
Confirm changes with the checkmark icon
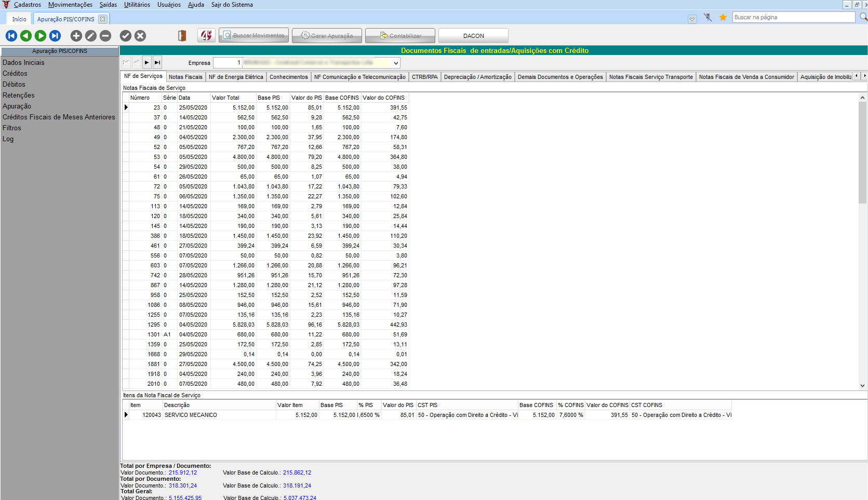[x=126, y=36]
